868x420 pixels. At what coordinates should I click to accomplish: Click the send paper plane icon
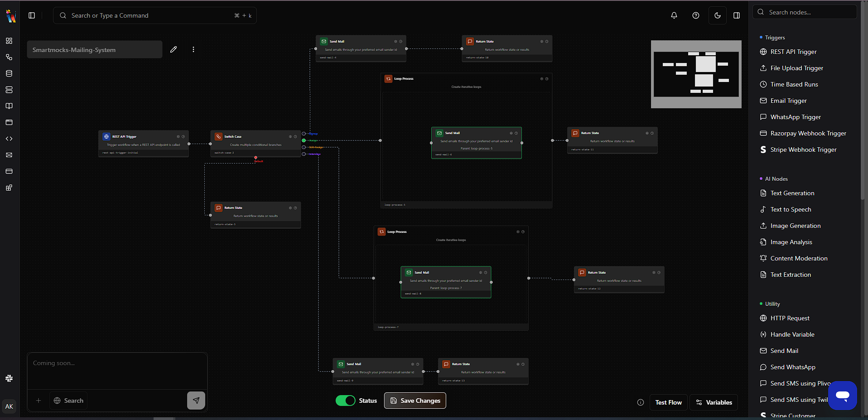click(196, 401)
